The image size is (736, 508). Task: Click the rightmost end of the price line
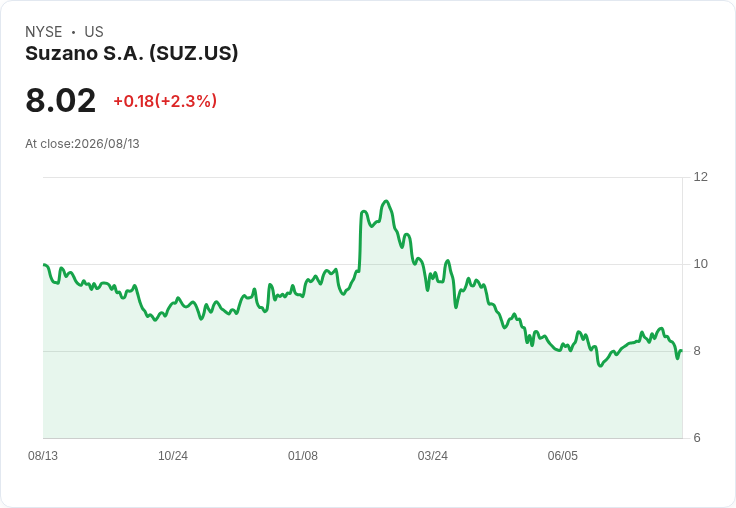tap(681, 351)
